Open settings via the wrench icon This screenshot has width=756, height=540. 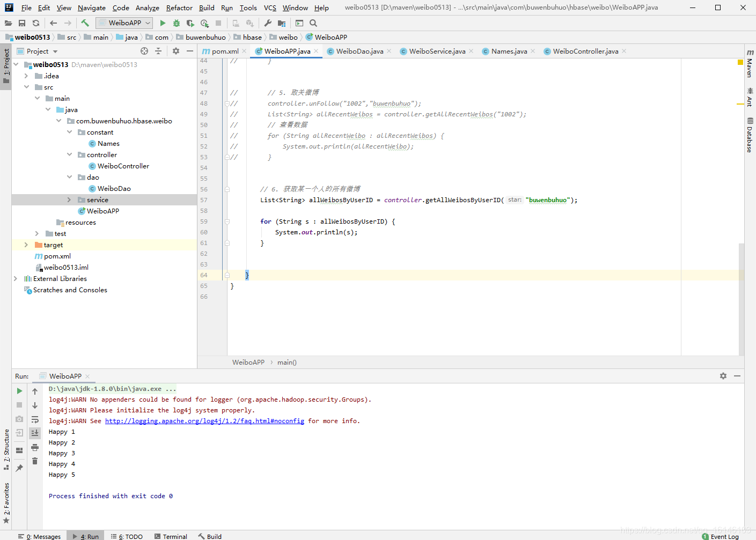click(268, 23)
